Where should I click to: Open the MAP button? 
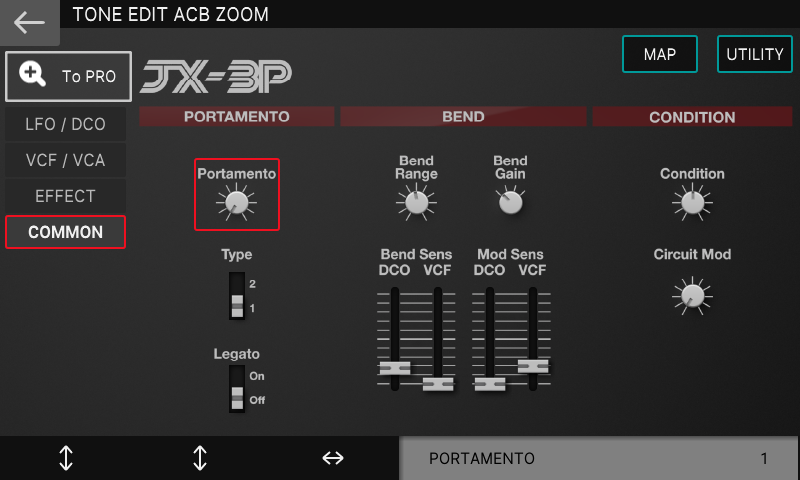pos(660,54)
